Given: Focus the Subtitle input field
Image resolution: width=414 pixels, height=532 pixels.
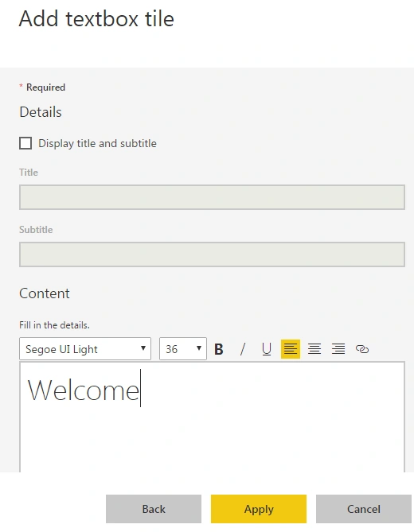Looking at the screenshot, I should pos(213,254).
